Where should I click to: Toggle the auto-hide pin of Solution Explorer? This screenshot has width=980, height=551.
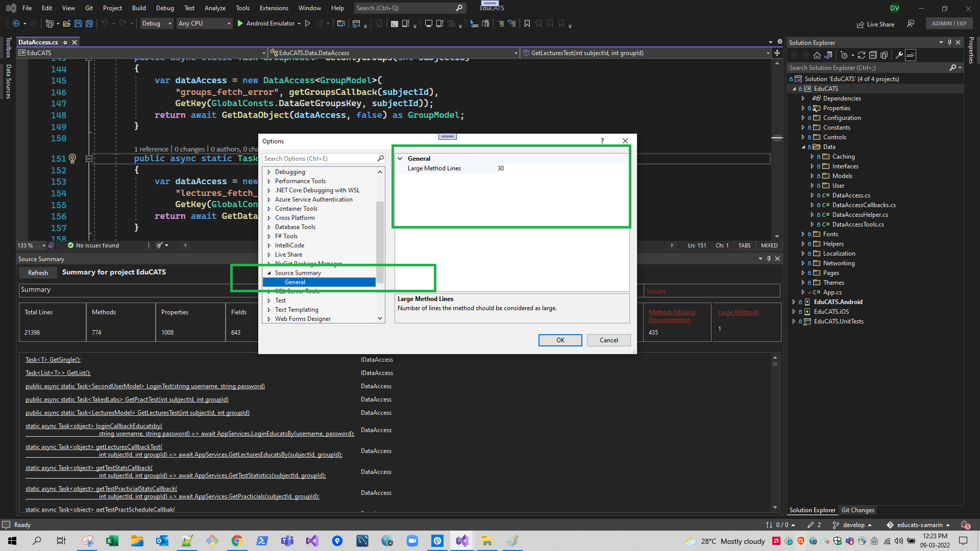click(949, 43)
